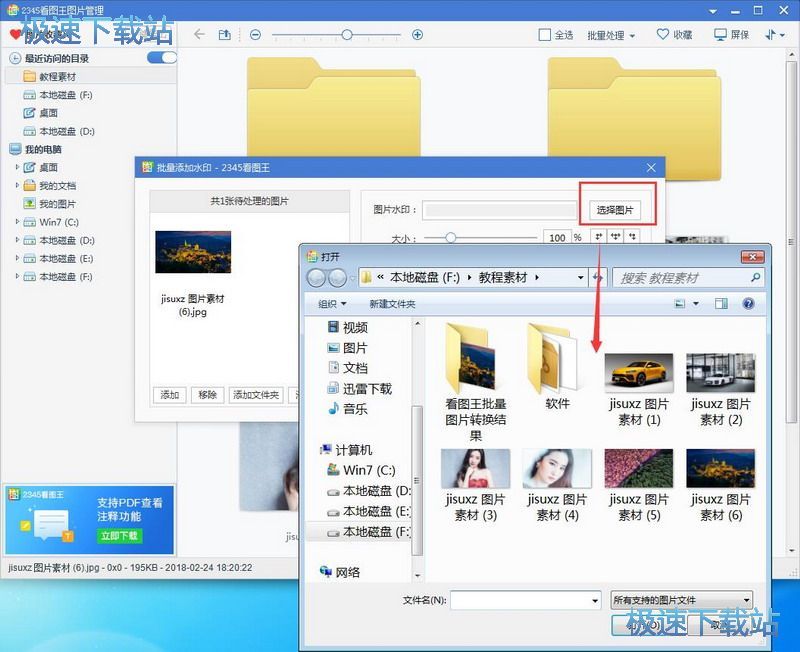The height and width of the screenshot is (652, 800).
Task: Click the 选择图片 button
Action: pyautogui.click(x=615, y=210)
